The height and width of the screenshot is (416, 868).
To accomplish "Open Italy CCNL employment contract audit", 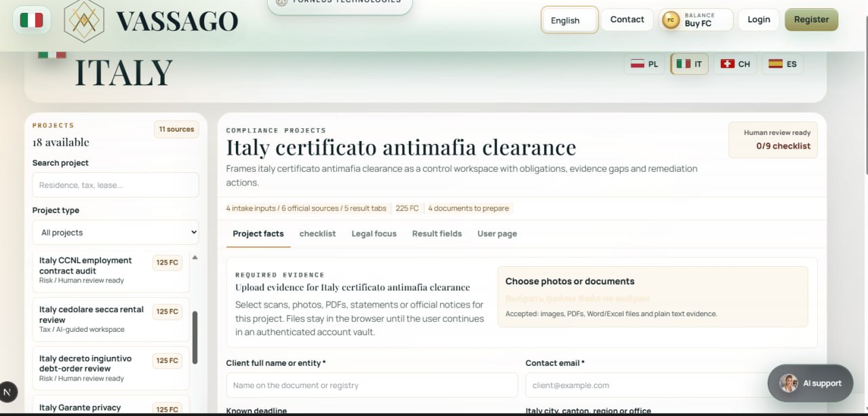I will pos(111,270).
